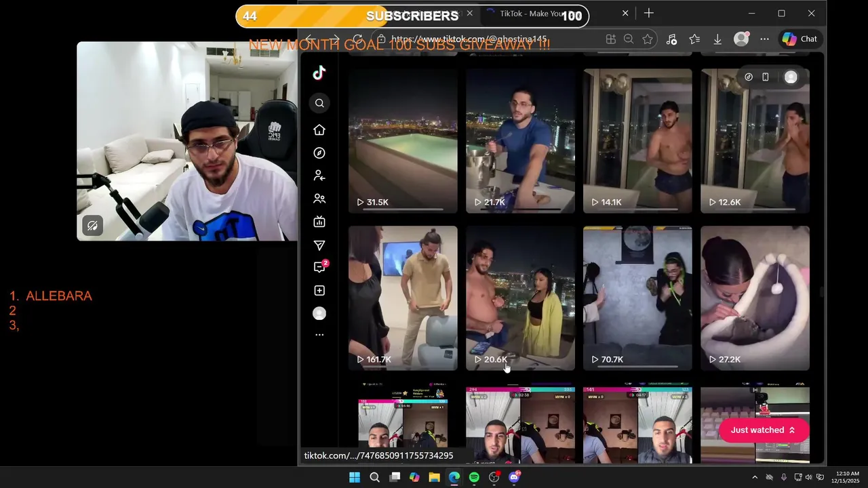This screenshot has height=488, width=868.
Task: Open Spotify from the taskbar
Action: click(474, 477)
